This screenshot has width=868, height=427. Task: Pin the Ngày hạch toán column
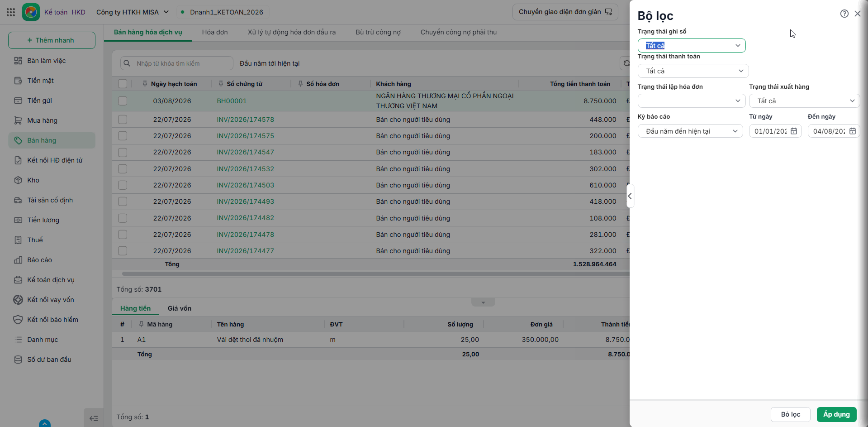pos(145,84)
